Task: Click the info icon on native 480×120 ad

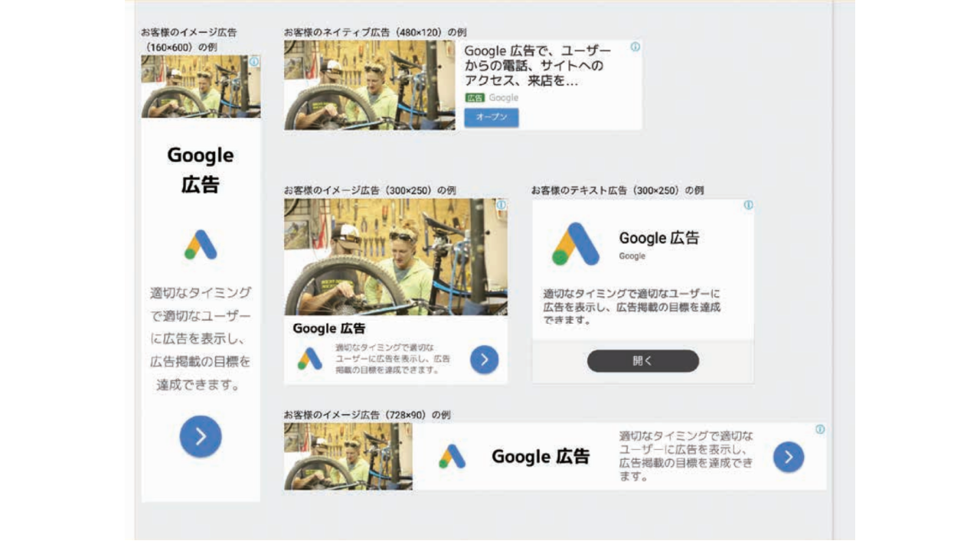Action: tap(635, 47)
